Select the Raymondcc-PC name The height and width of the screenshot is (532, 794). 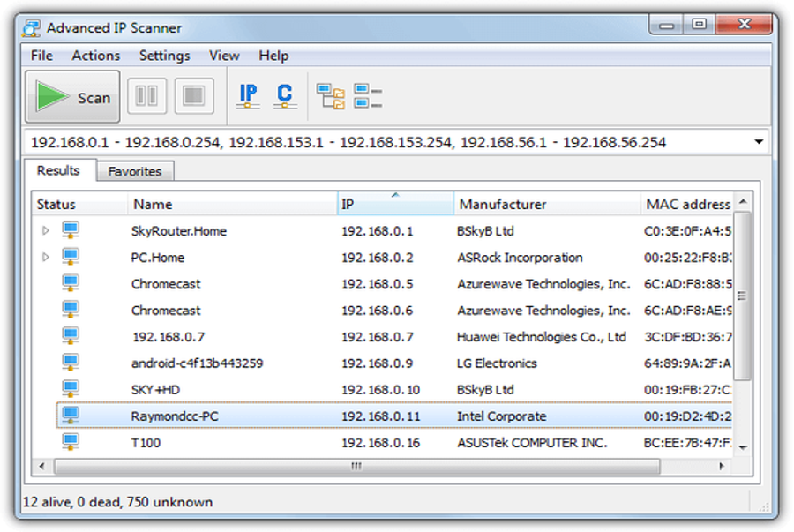175,416
